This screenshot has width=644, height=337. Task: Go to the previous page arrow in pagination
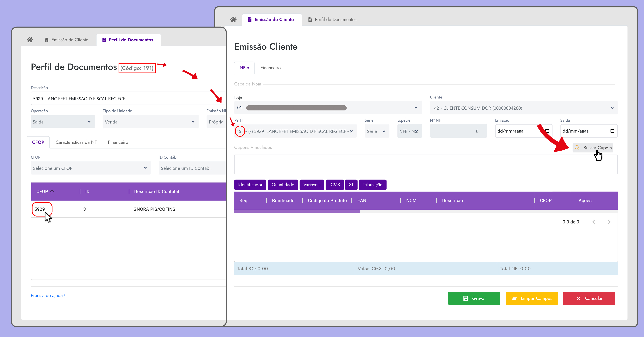tap(594, 222)
